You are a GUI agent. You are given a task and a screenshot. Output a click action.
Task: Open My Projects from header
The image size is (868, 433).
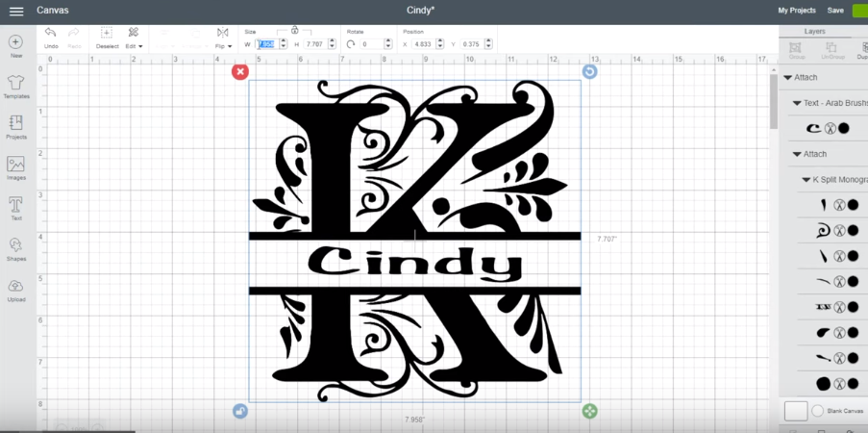point(797,11)
